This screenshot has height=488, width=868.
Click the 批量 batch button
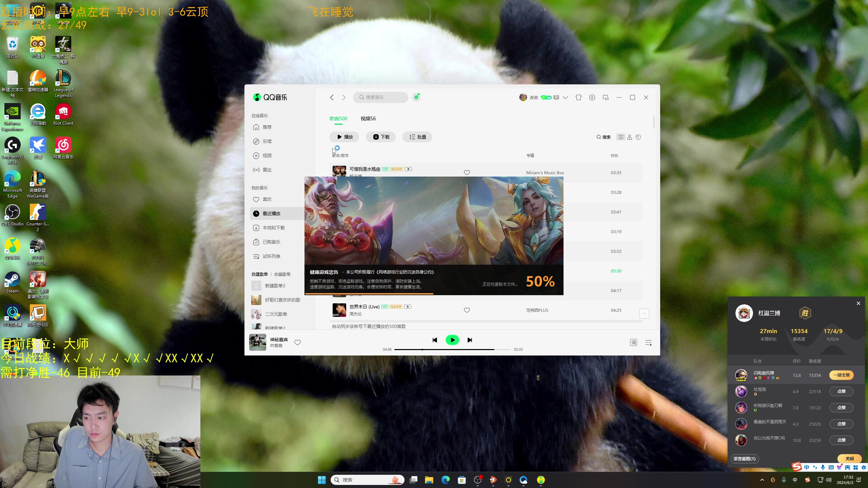click(x=417, y=137)
